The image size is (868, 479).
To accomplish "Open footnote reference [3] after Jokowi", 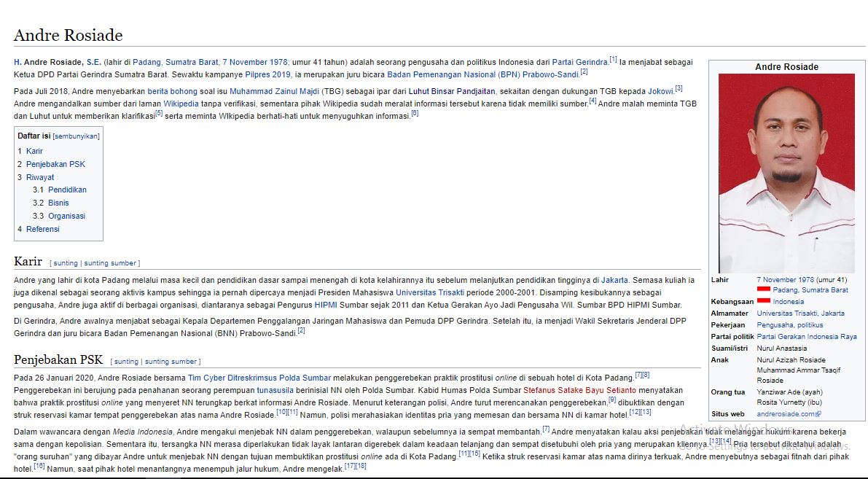I will pyautogui.click(x=679, y=88).
